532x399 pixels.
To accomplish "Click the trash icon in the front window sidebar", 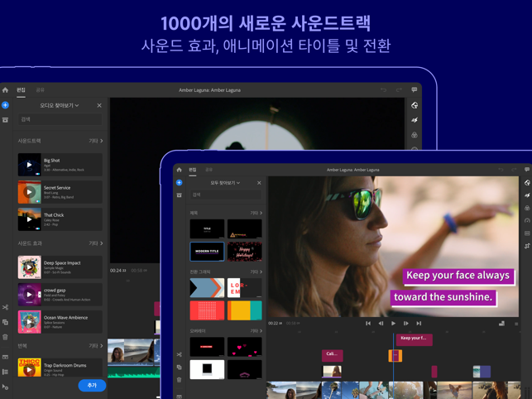I will [x=180, y=380].
